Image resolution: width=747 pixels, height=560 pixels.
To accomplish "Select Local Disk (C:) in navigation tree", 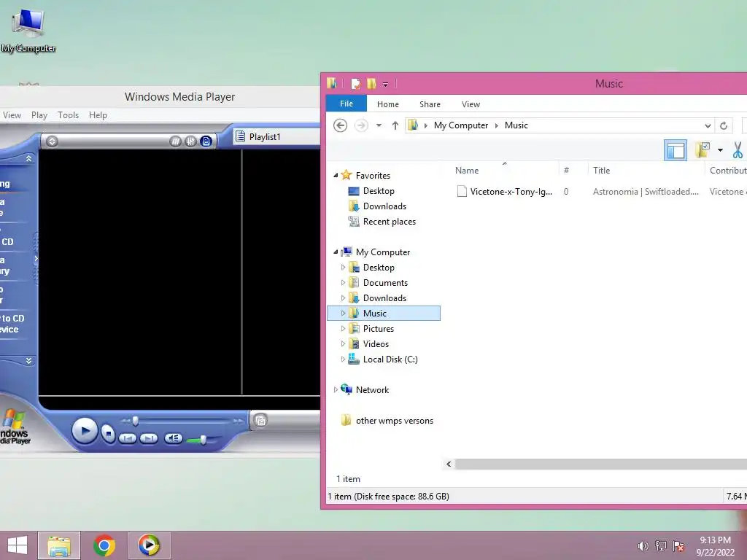I will tap(390, 359).
